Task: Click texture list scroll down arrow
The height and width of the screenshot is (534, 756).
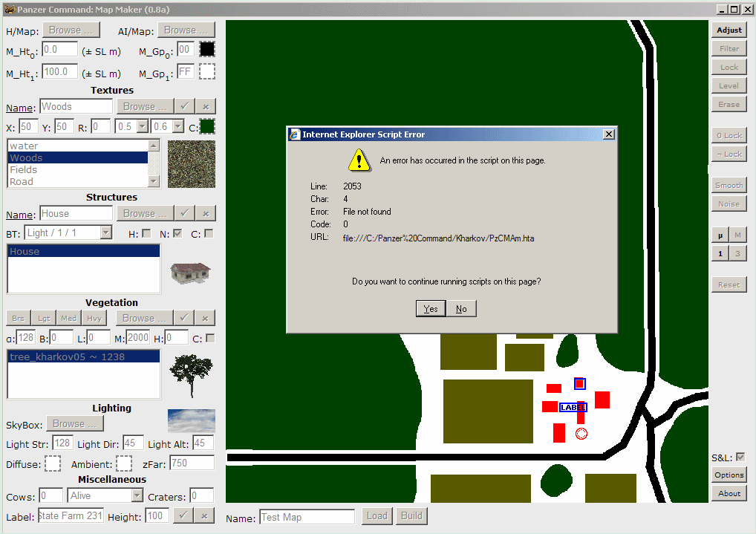Action: (153, 181)
